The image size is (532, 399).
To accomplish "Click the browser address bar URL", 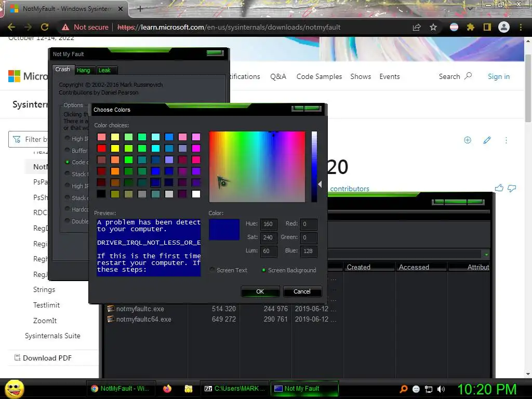I will 229,27.
